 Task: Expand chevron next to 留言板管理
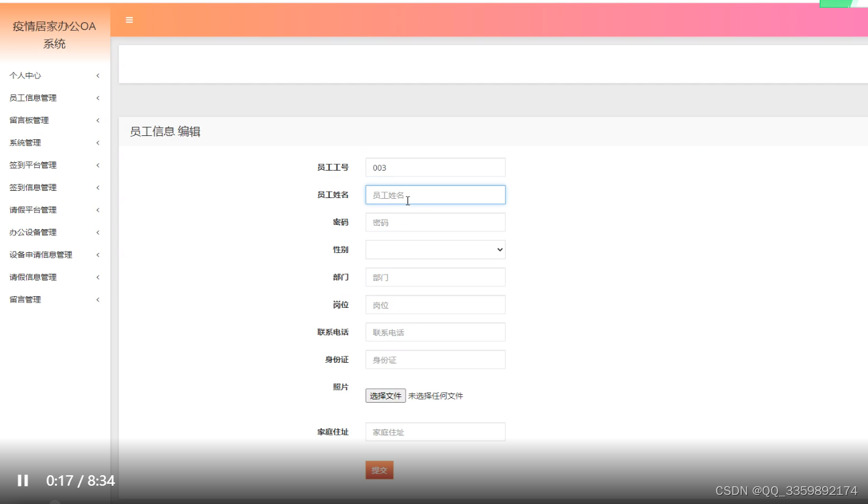point(98,120)
